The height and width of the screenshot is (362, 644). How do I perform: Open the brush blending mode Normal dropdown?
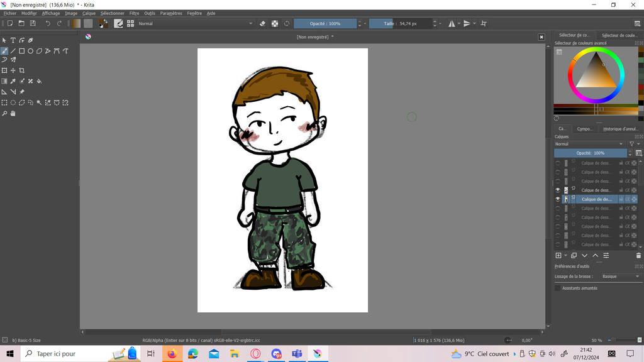(195, 23)
